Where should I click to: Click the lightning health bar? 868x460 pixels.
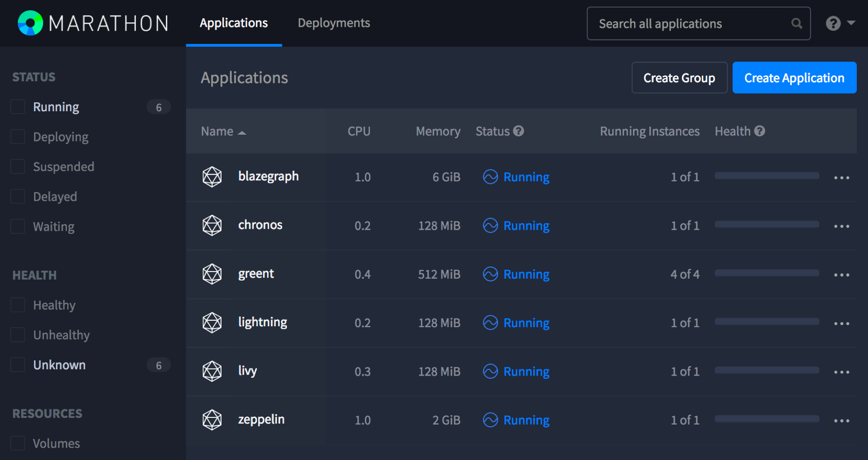click(x=767, y=322)
